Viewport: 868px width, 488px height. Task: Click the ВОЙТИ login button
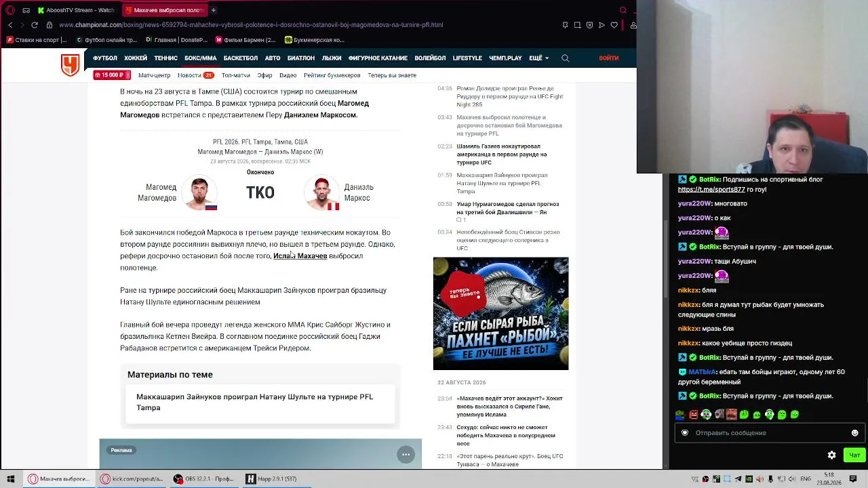(x=609, y=58)
